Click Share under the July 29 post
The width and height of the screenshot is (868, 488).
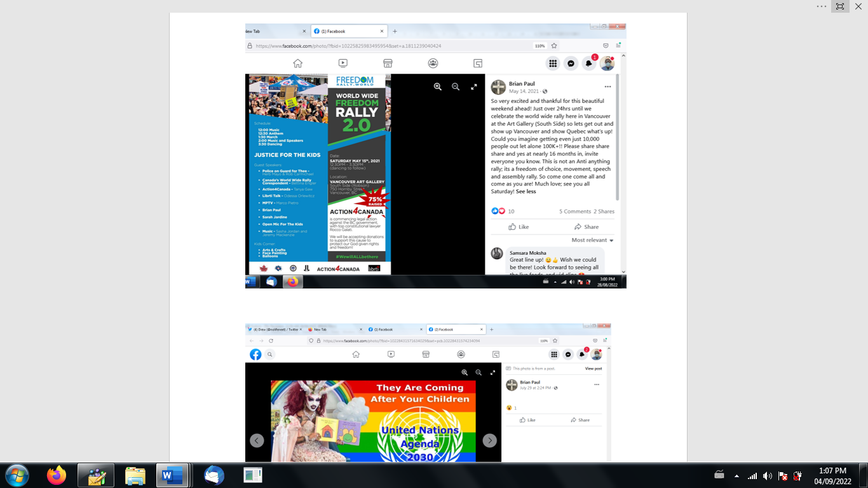(580, 420)
